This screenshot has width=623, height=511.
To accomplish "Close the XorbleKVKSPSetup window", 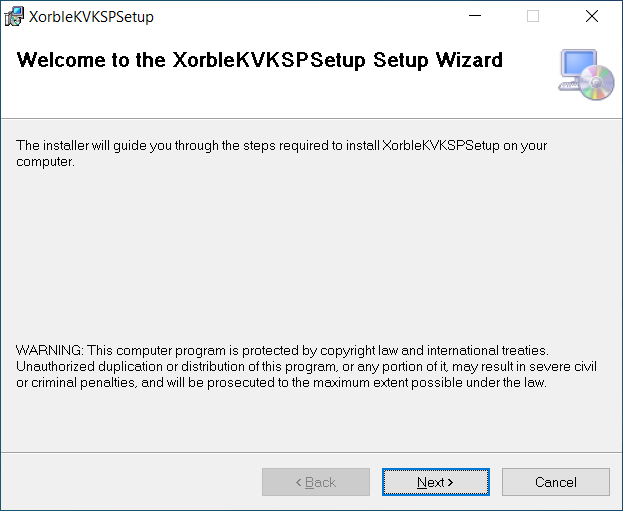I will (591, 16).
